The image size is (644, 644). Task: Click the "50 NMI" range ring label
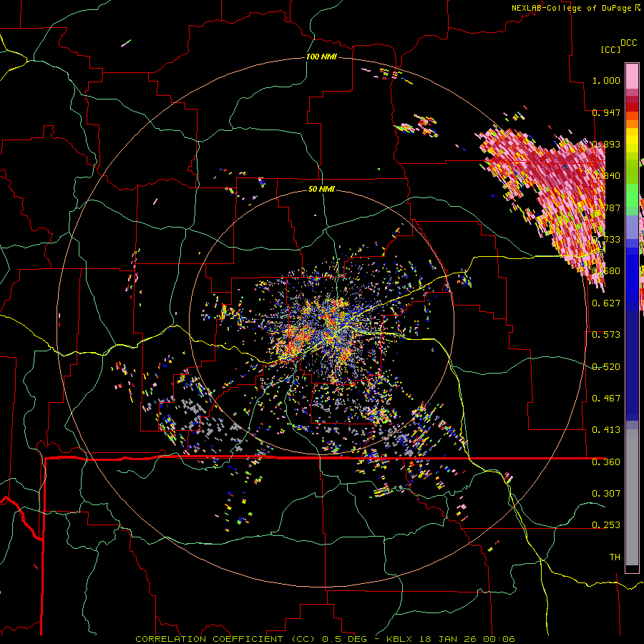[x=321, y=189]
